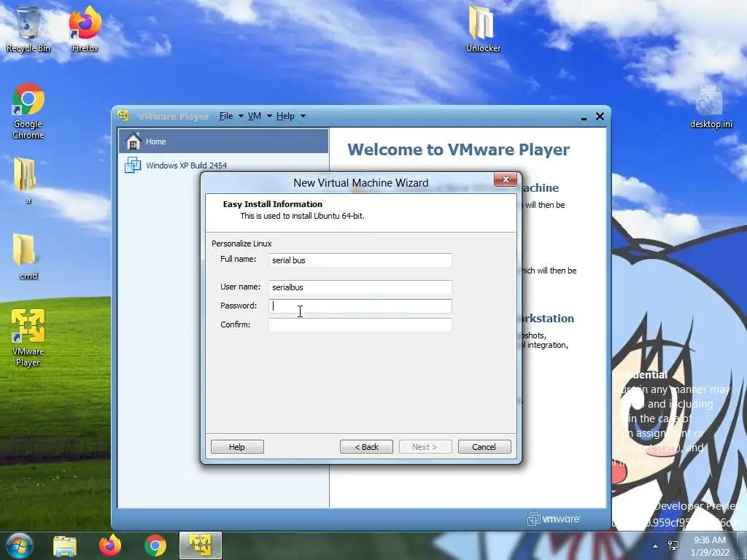Open Chrome from the taskbar
This screenshot has height=560, width=747.
pos(155,545)
